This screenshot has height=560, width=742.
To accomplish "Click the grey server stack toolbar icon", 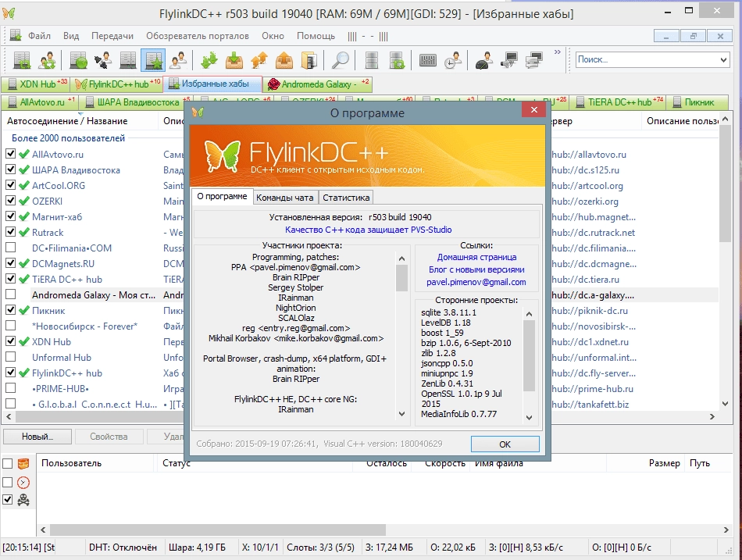I will pyautogui.click(x=372, y=61).
